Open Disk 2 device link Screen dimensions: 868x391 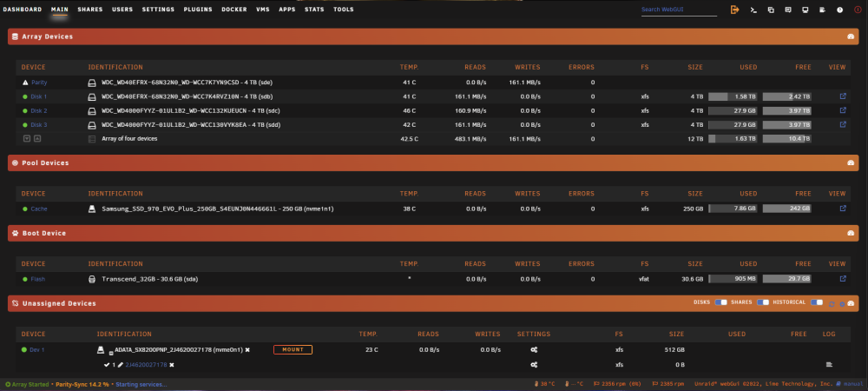(x=39, y=110)
